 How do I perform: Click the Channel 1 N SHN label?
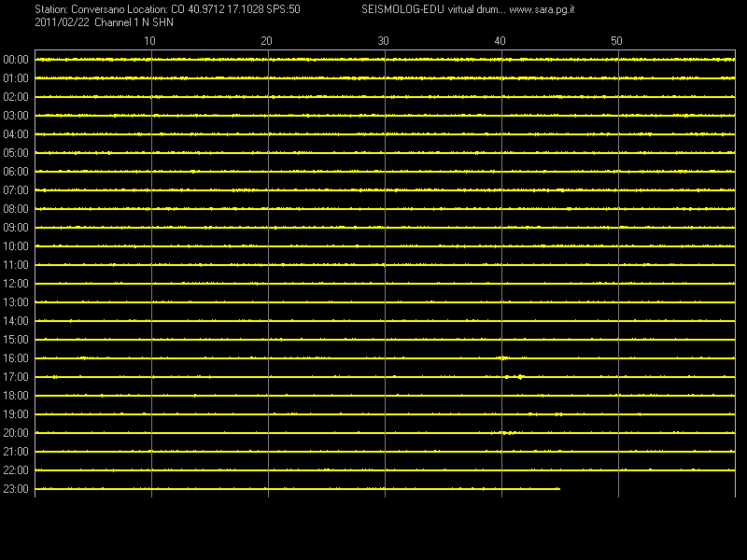(x=134, y=22)
